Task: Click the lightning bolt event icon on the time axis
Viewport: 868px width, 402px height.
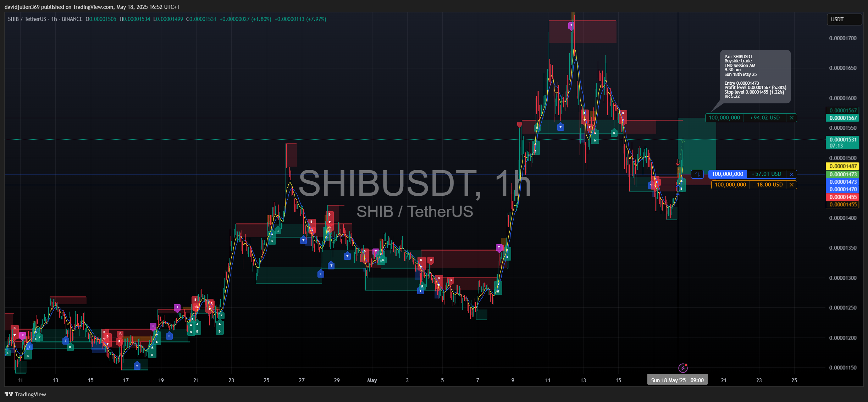Action: tap(683, 368)
